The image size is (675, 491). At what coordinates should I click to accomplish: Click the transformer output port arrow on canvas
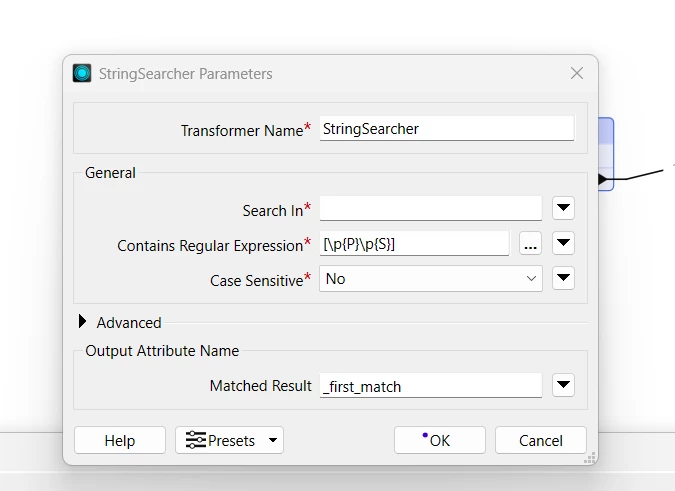pyautogui.click(x=602, y=179)
